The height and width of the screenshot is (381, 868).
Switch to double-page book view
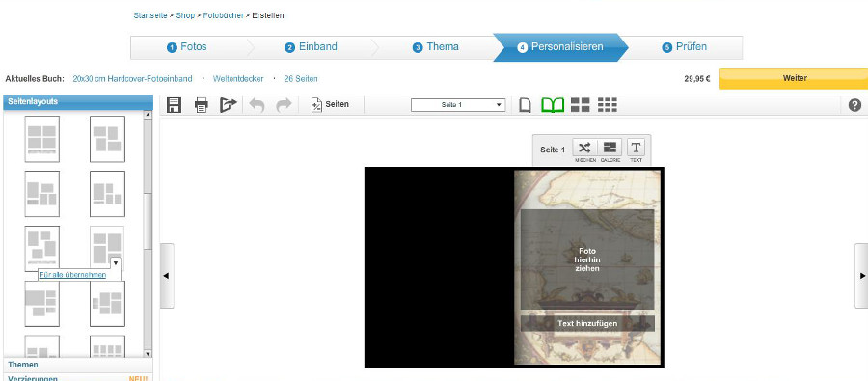coord(553,105)
